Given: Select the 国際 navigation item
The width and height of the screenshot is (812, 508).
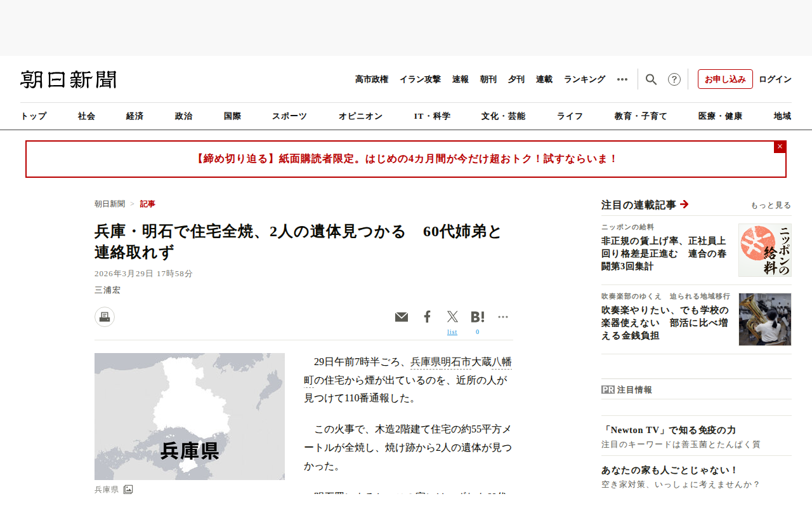Looking at the screenshot, I should [x=232, y=116].
